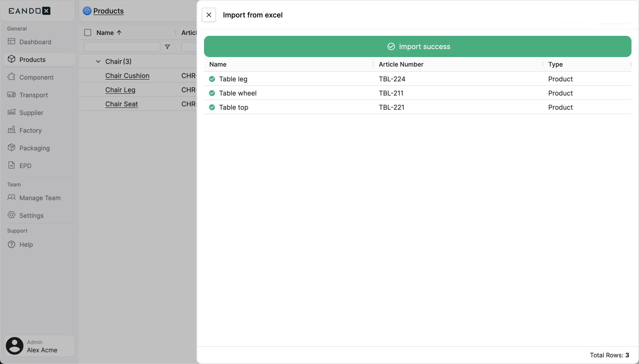Select the Packaging sidebar icon
639x364 pixels.
[12, 148]
